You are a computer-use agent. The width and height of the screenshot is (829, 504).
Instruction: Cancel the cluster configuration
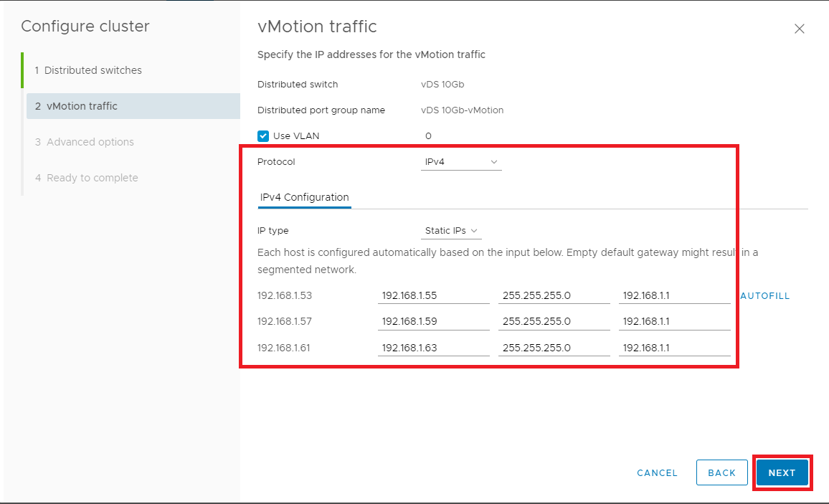point(657,473)
